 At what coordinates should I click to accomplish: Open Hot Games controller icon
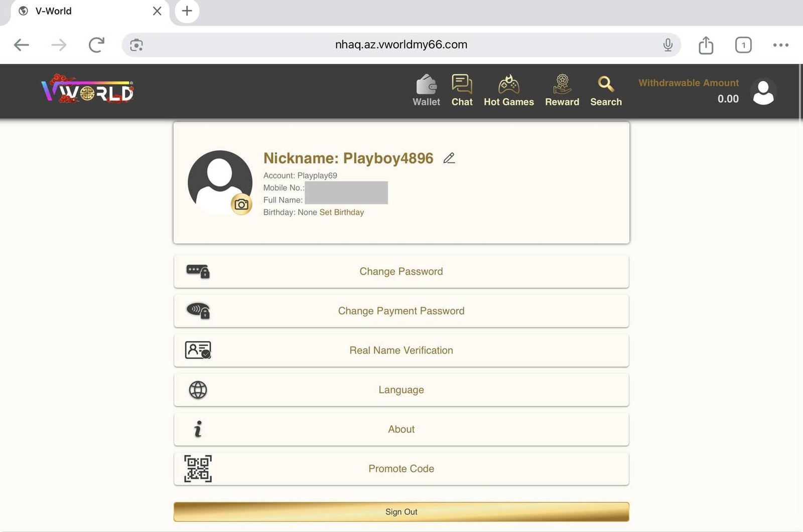[x=508, y=84]
